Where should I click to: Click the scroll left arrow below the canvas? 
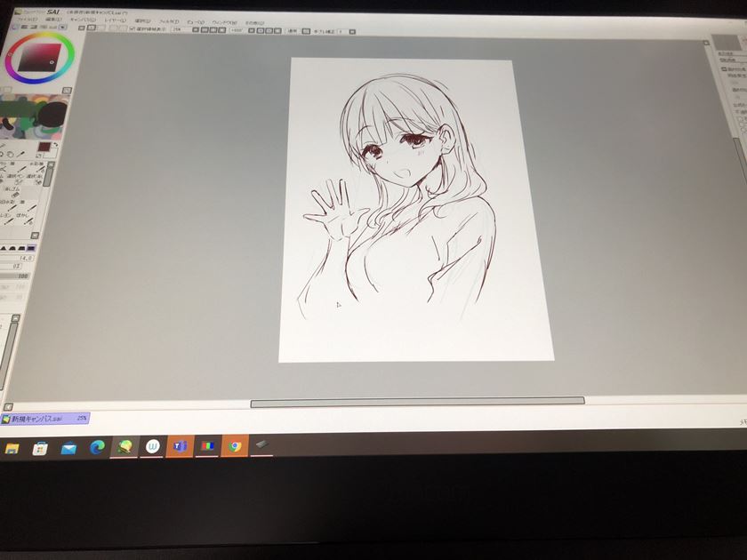(x=9, y=406)
